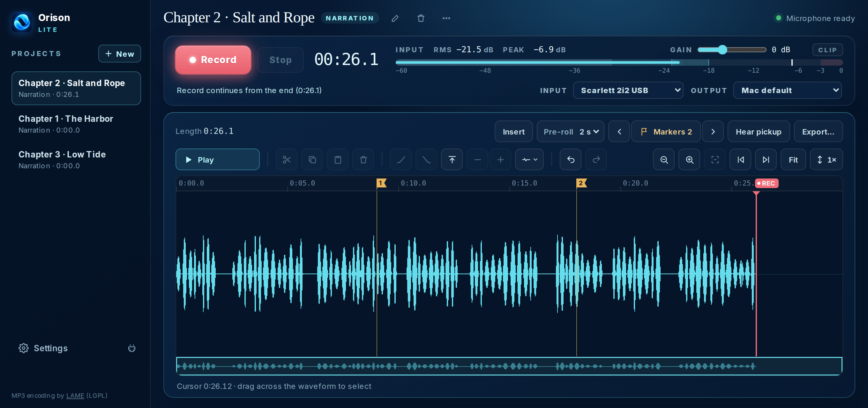Click the Length 0:26.1 readout
Image resolution: width=868 pixels, height=408 pixels.
[205, 131]
